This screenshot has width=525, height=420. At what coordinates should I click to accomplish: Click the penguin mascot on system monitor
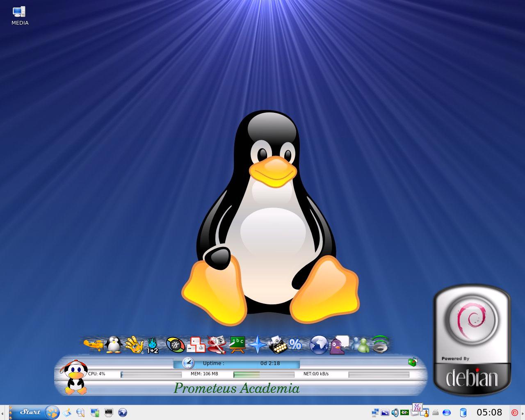(x=75, y=377)
